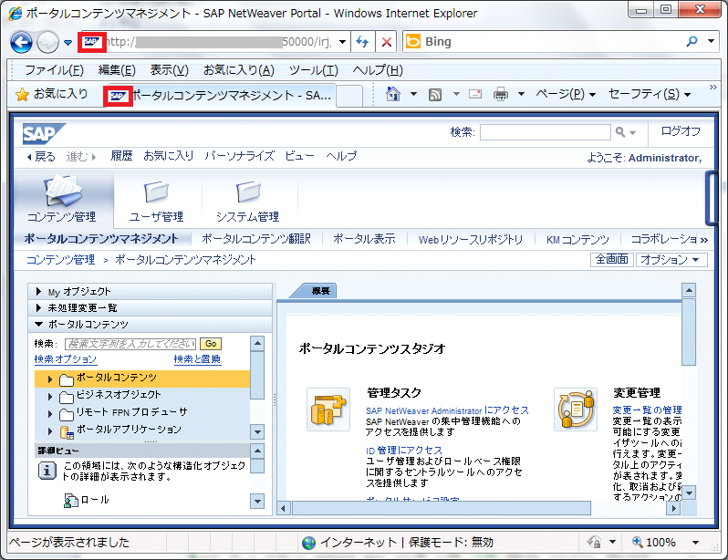Switch to KM コンテンツ tab
The width and height of the screenshot is (728, 560).
[x=577, y=240]
